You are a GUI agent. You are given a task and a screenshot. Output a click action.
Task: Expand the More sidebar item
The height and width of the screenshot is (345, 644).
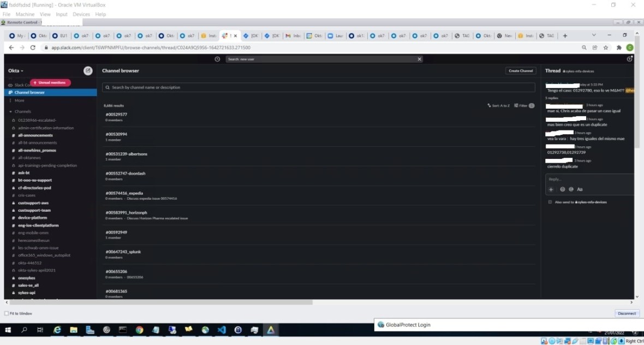(x=19, y=100)
